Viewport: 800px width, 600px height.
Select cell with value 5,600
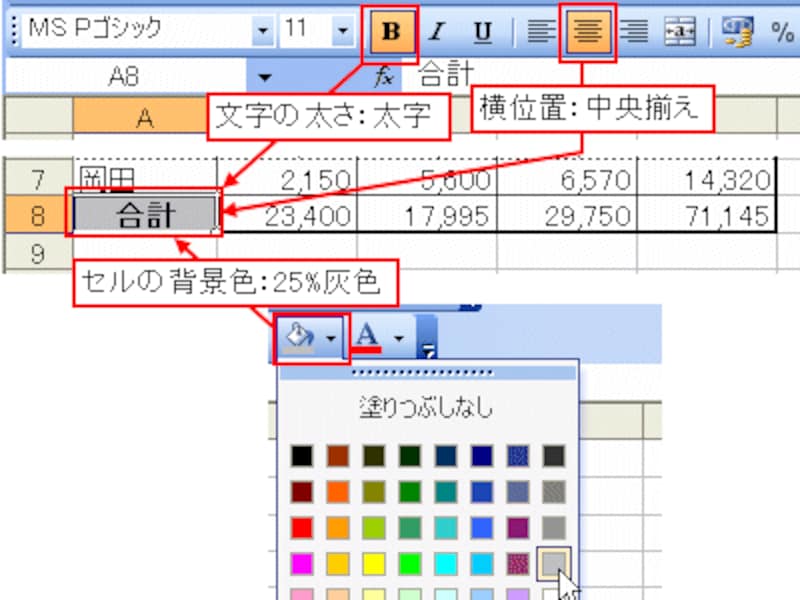428,179
